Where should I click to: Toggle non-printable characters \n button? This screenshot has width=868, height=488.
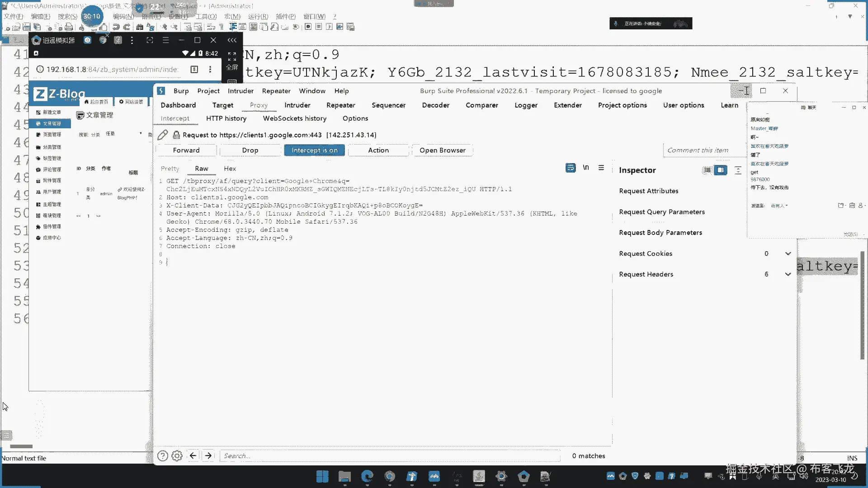click(x=586, y=168)
